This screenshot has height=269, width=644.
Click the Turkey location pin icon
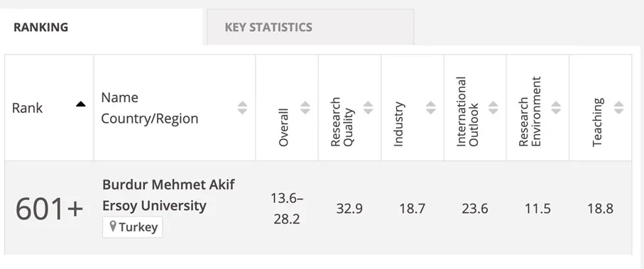[x=114, y=226]
